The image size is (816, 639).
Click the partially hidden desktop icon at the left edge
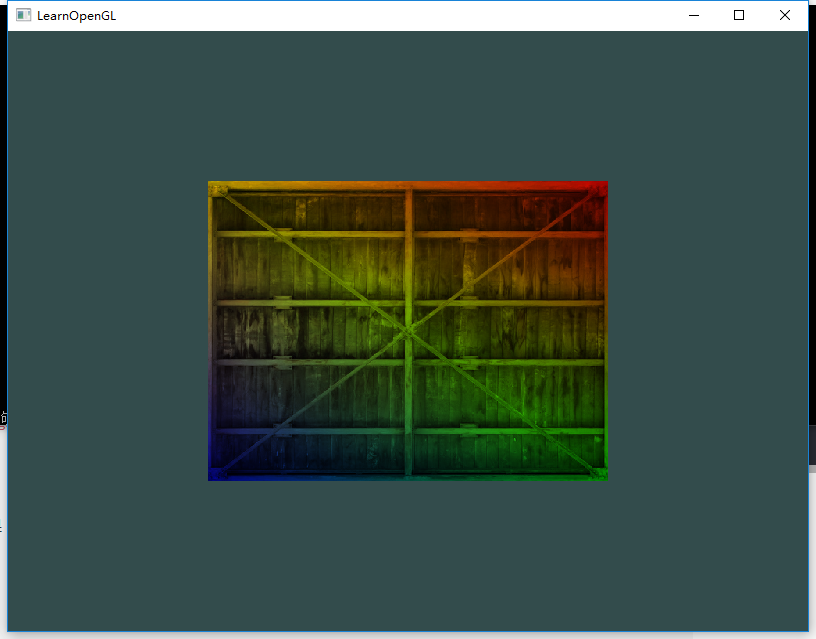[3, 420]
